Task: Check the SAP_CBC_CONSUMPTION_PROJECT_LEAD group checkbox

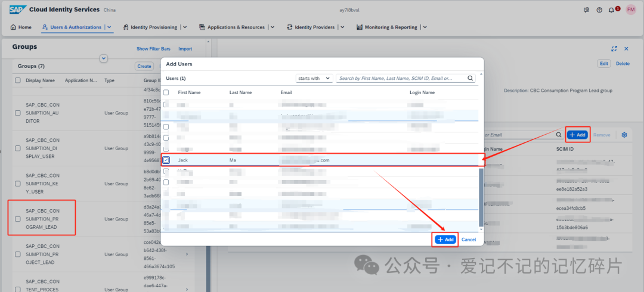Action: coord(18,254)
